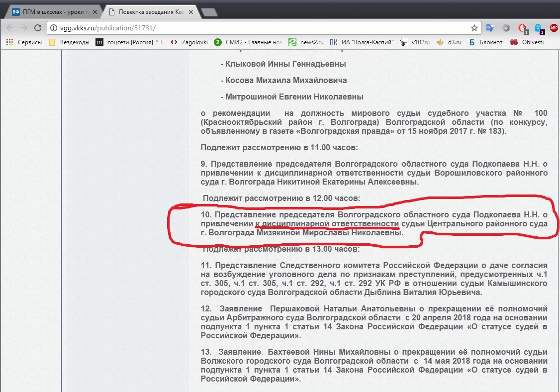Open the d3.ru bookmark
Screen dimensions: 560x392
(x=449, y=42)
